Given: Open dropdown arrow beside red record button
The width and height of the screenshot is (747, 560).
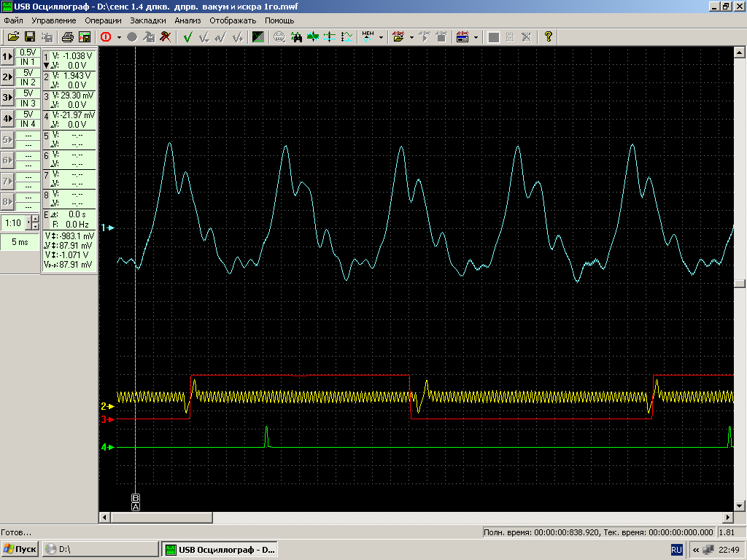Looking at the screenshot, I should [x=119, y=37].
